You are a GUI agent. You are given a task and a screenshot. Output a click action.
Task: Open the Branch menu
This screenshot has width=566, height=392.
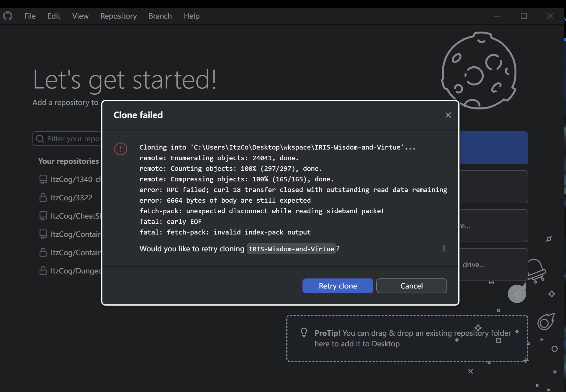point(160,16)
